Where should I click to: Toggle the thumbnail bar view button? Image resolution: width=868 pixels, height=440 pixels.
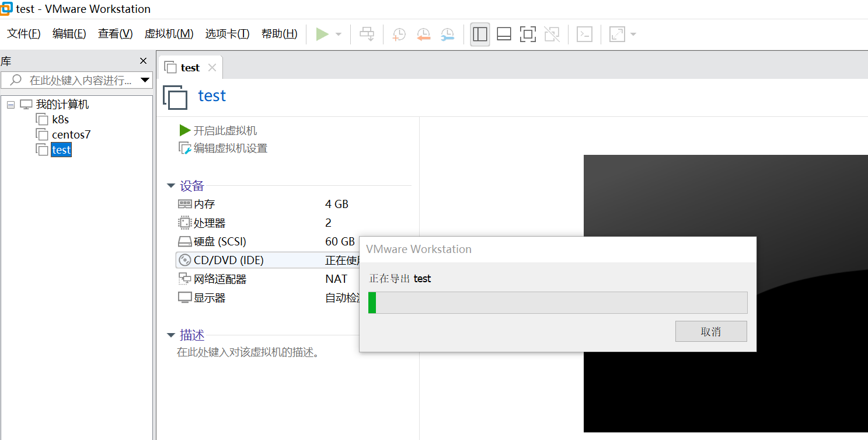(504, 34)
